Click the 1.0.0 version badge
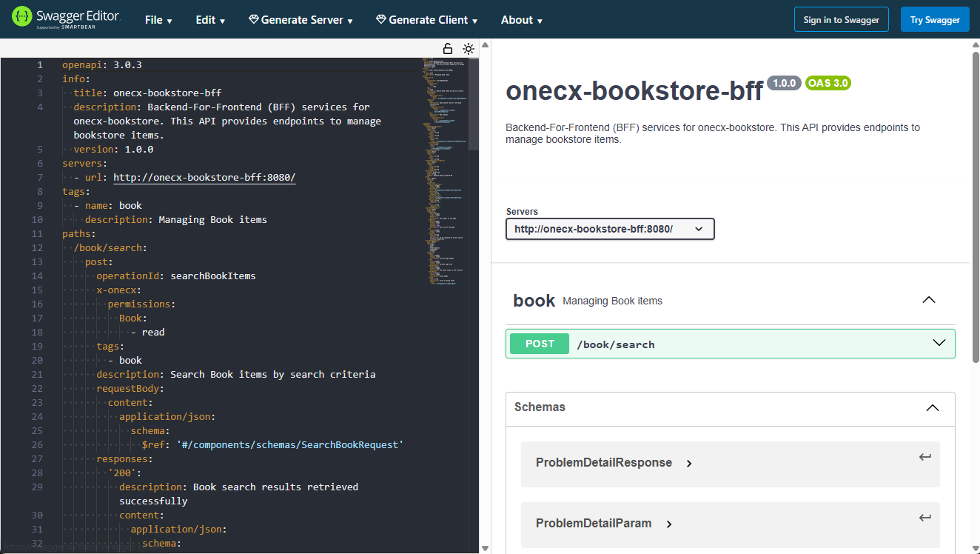This screenshot has height=554, width=980. pos(784,83)
